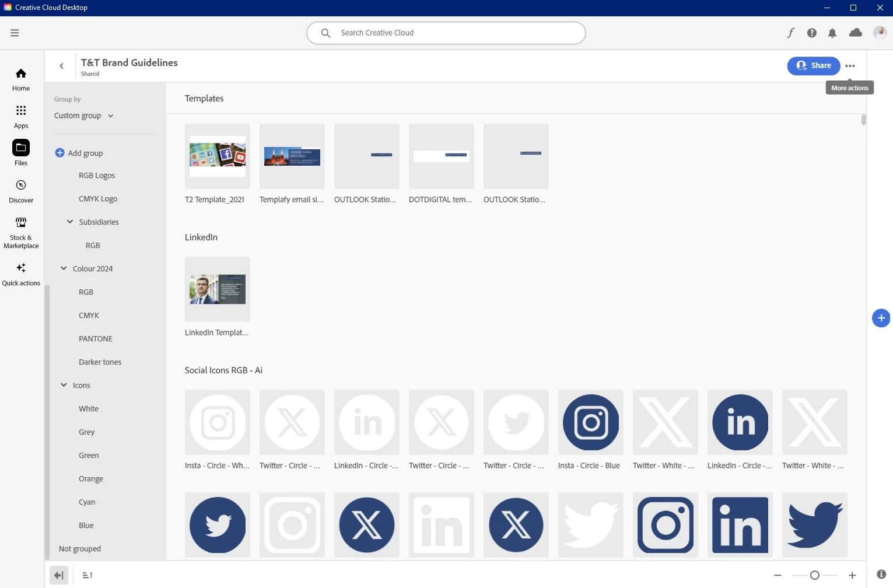
Task: Select CMYK Logo group
Action: (x=98, y=198)
